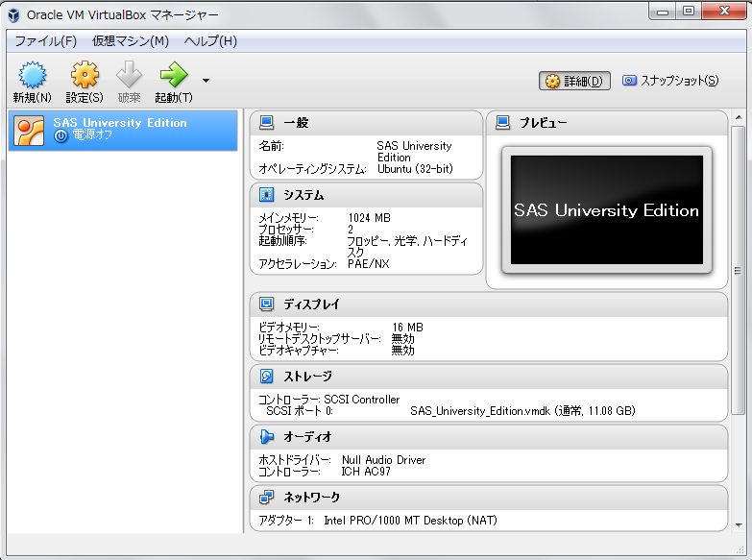Open the ディスプレイ section header
The width and height of the screenshot is (752, 560).
[x=489, y=304]
